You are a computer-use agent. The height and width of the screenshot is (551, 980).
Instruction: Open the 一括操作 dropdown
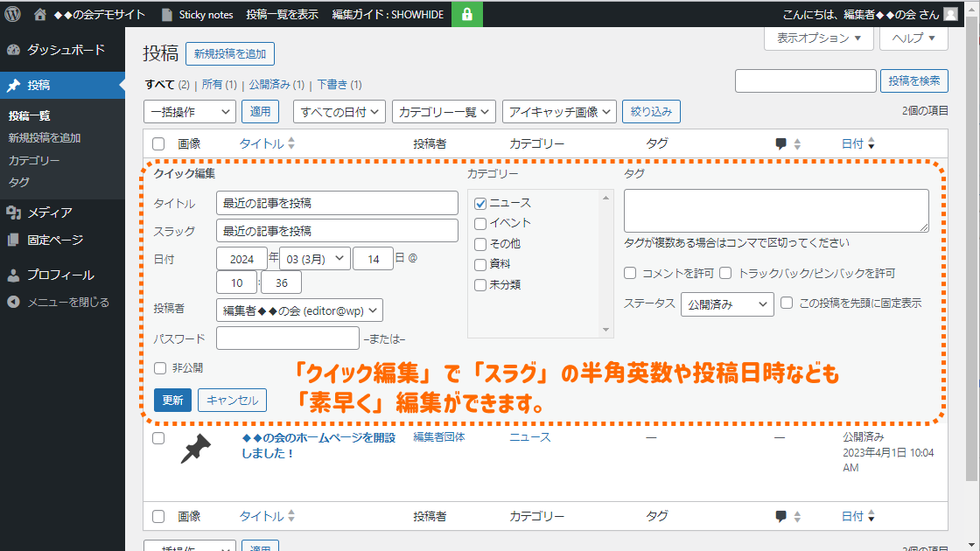point(189,112)
